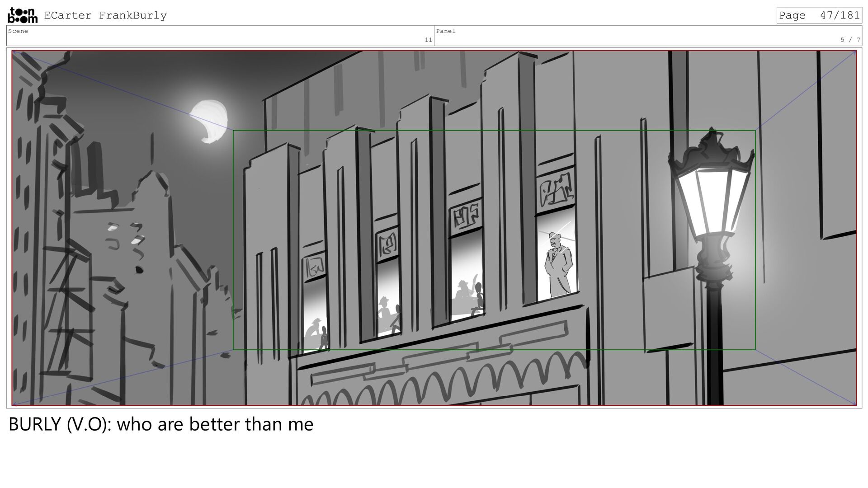This screenshot has height=488, width=868.
Task: Click the 'Scene' label
Action: click(x=18, y=31)
